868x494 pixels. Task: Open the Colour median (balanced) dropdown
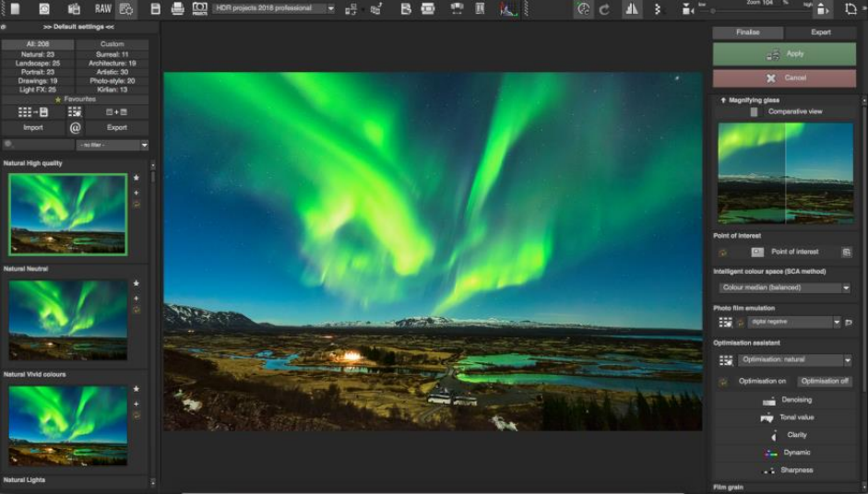point(784,288)
